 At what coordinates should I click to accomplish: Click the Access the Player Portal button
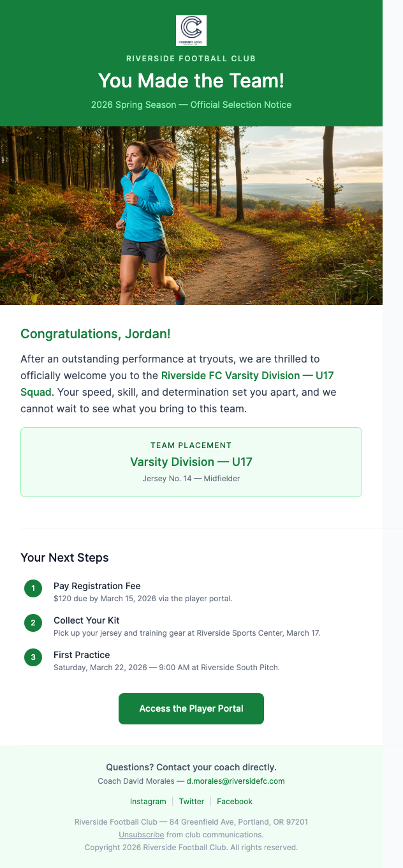(x=191, y=708)
